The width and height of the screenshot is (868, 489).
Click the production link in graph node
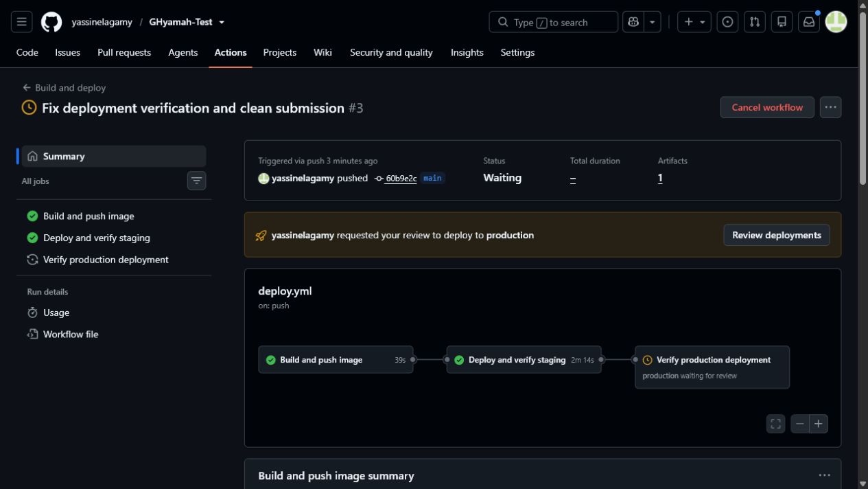click(x=660, y=376)
